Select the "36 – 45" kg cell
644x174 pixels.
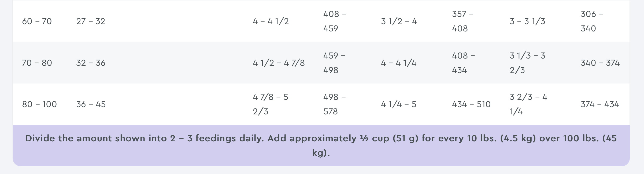tap(91, 104)
